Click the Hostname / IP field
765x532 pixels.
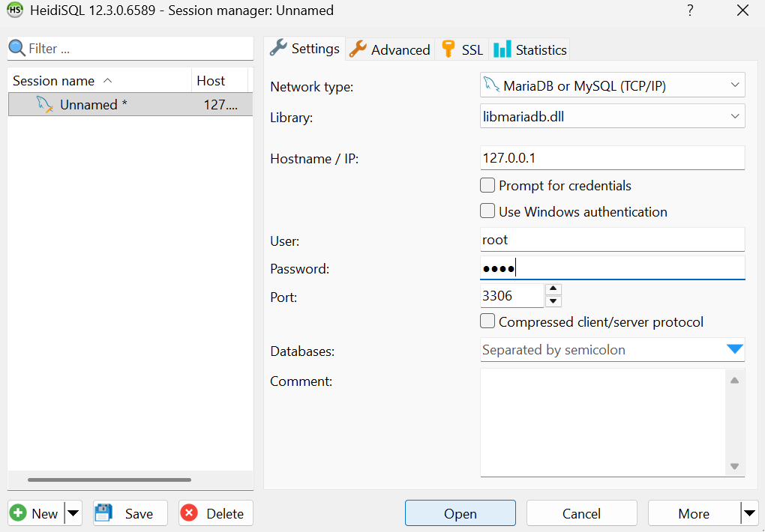pyautogui.click(x=612, y=157)
